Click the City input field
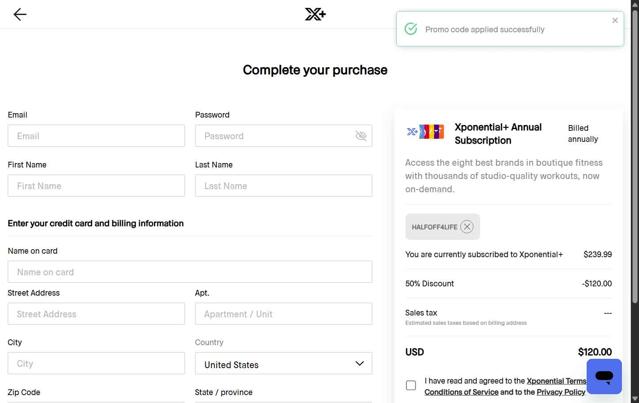Viewport: 639px width, 403px height. coord(96,363)
